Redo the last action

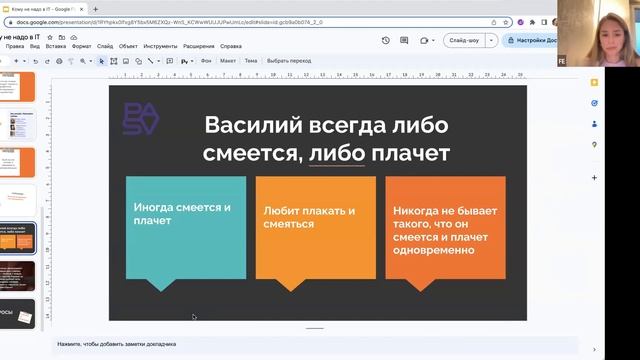coord(47,61)
